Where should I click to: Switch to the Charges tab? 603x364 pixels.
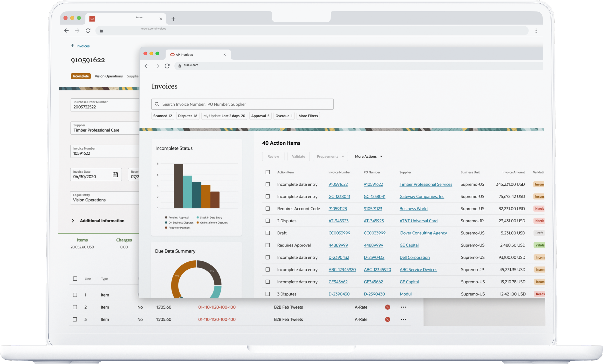coord(124,240)
